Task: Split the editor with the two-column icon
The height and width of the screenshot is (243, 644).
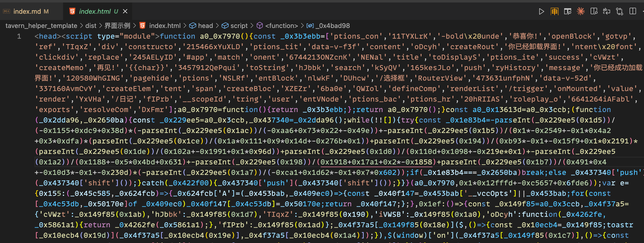Action: click(x=633, y=11)
